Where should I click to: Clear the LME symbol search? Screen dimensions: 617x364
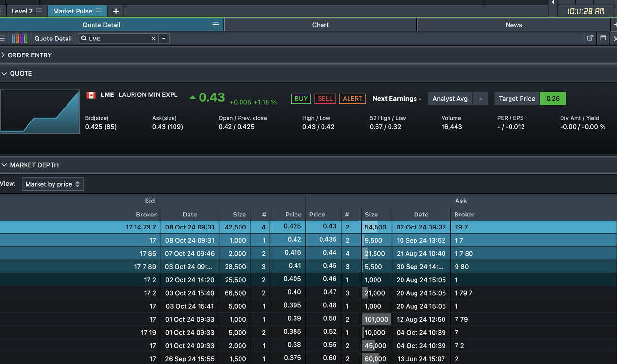154,38
